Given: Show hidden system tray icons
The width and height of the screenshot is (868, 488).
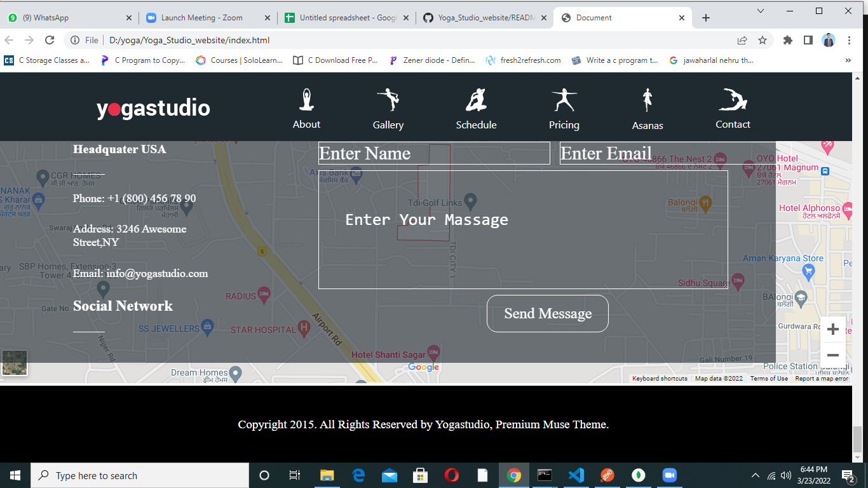Looking at the screenshot, I should tap(755, 475).
